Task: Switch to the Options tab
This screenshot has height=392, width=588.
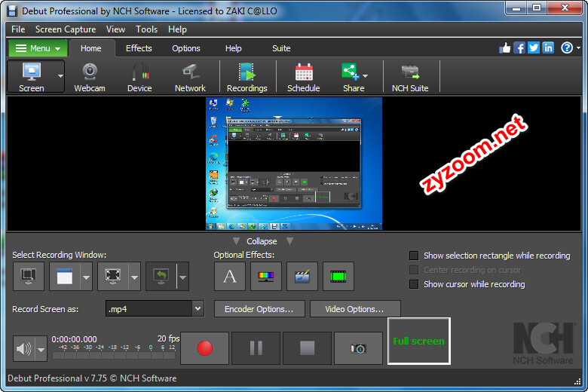Action: pyautogui.click(x=186, y=48)
